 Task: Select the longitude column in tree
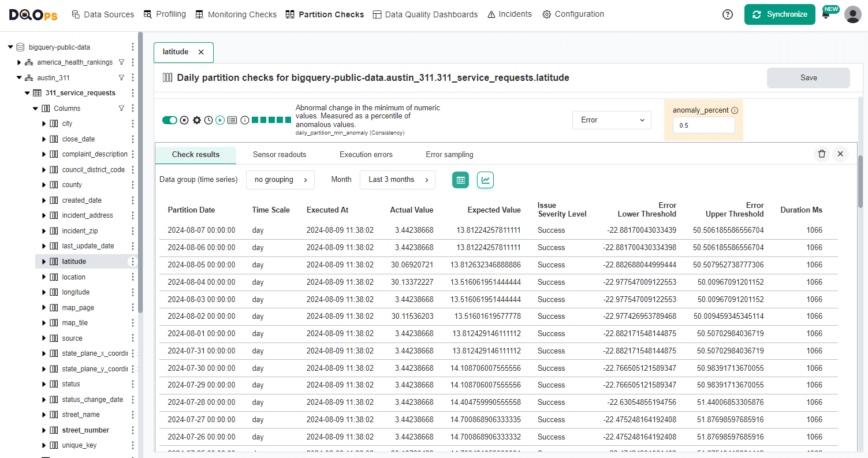76,292
